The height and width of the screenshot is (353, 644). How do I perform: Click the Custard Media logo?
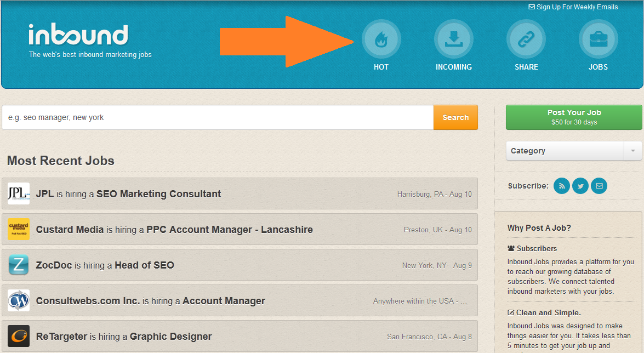[19, 229]
